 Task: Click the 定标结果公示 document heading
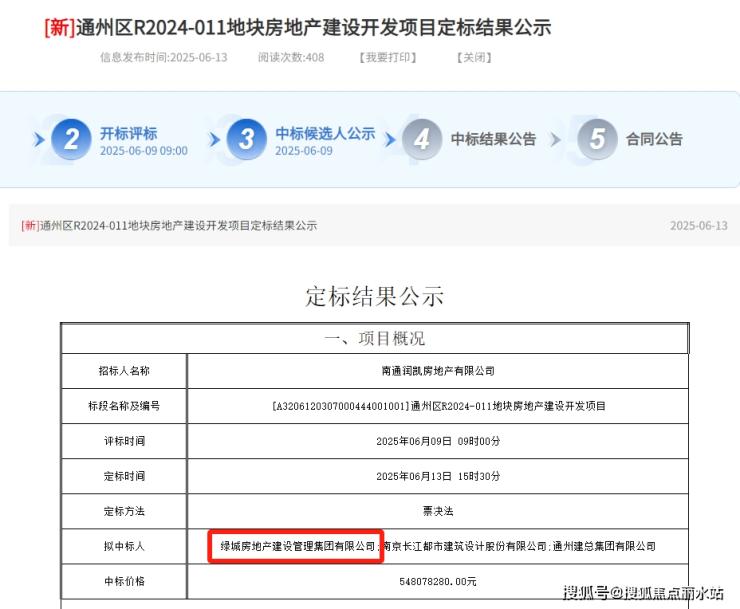point(375,296)
